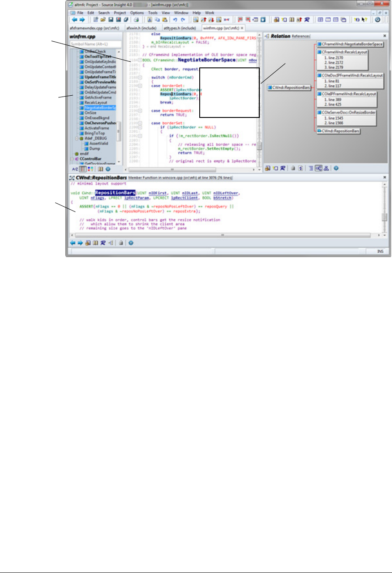This screenshot has height=573, width=392.
Task: Click the Context window back arrow
Action: pos(73,243)
